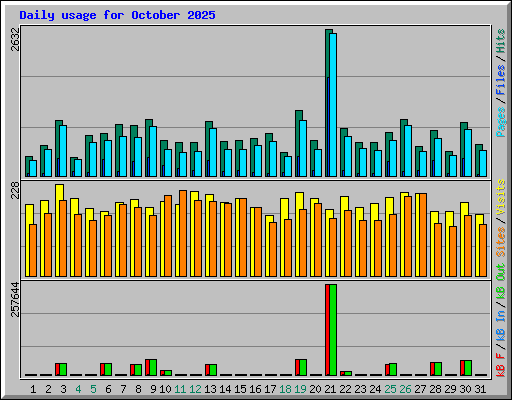This screenshot has height=400, width=512.
Task: Click x-axis day label 7
Action: [x=123, y=389]
